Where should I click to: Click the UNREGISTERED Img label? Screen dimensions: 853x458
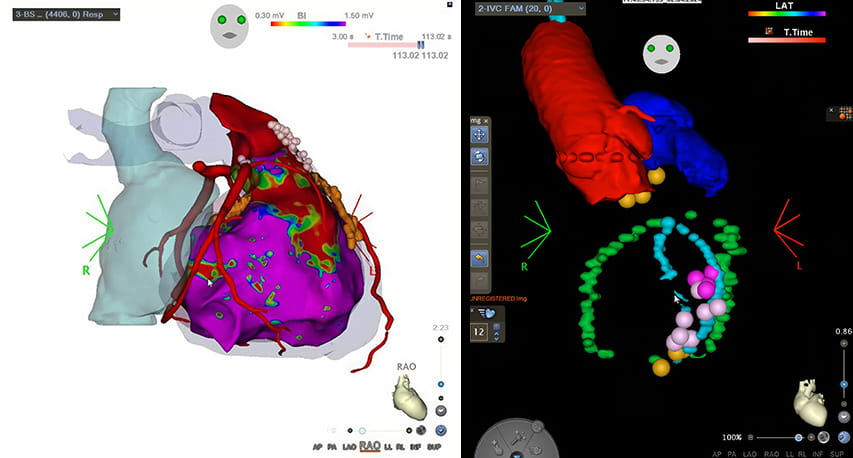pyautogui.click(x=498, y=299)
